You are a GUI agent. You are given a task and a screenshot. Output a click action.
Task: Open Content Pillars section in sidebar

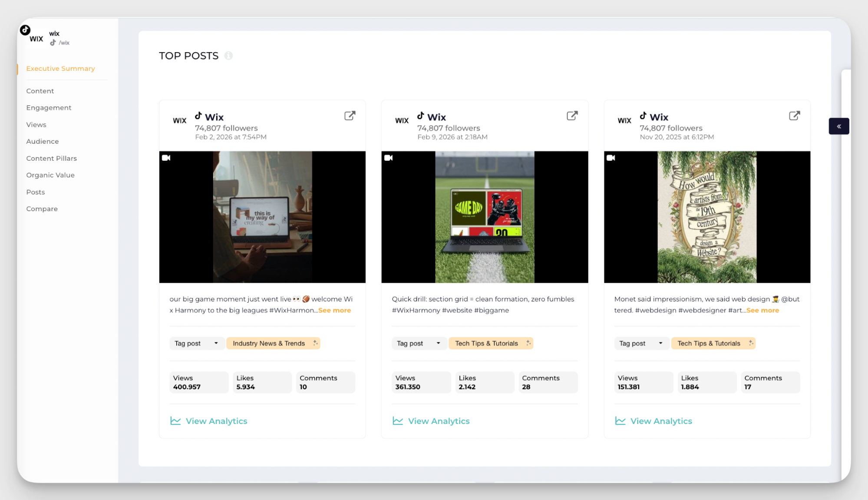coord(51,158)
